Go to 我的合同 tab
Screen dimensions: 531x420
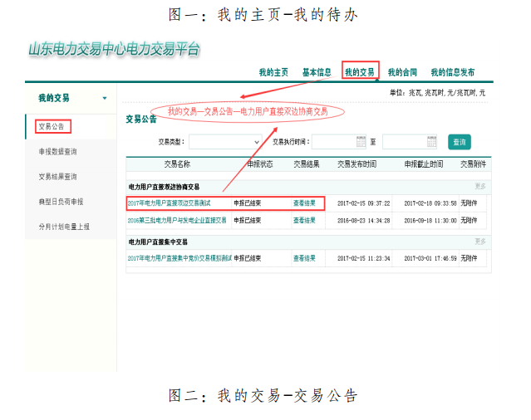click(402, 72)
